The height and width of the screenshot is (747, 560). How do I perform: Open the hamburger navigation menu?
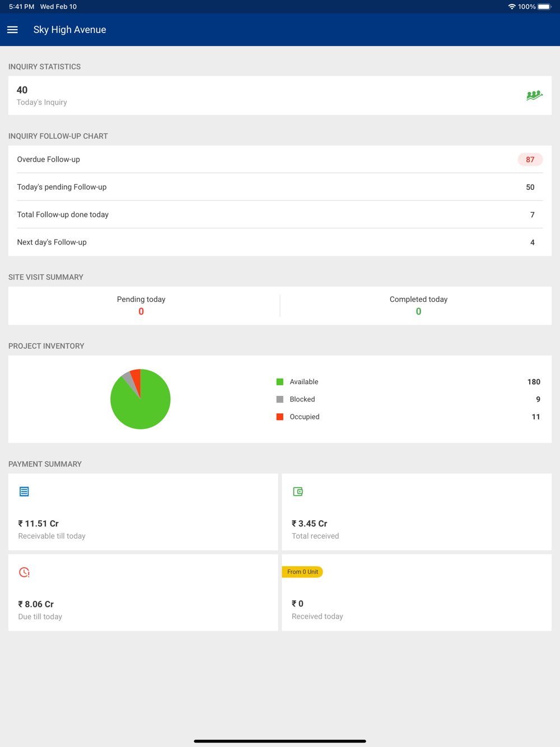coord(12,30)
